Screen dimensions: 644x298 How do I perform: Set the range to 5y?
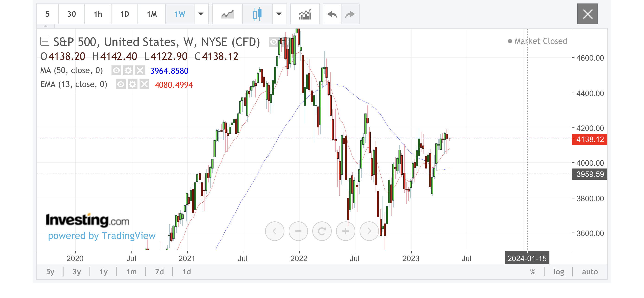[50, 272]
